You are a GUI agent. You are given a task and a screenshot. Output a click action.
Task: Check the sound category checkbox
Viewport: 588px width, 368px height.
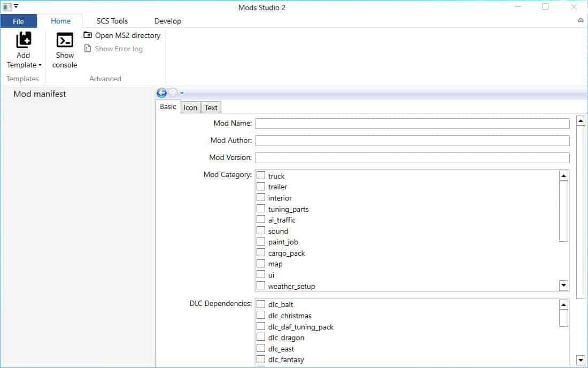(x=261, y=230)
